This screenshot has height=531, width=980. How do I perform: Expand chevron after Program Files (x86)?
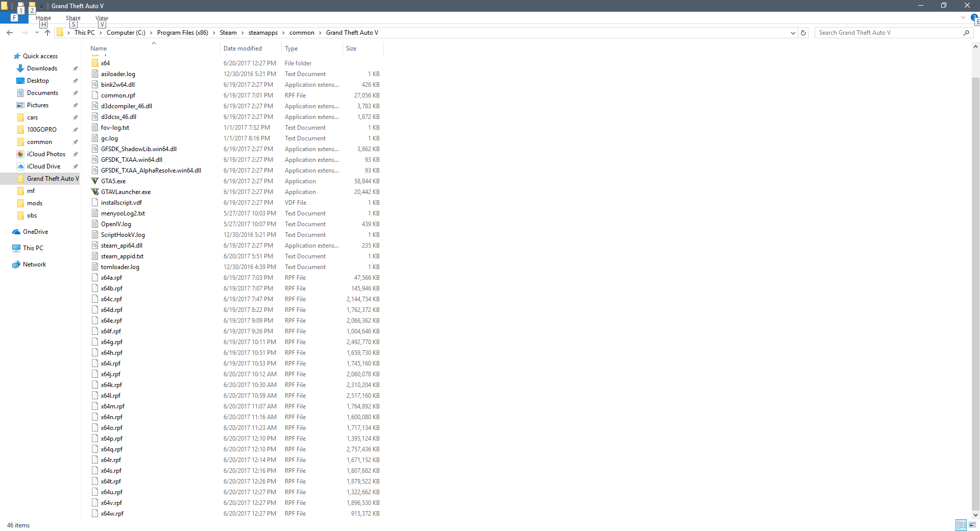click(214, 33)
